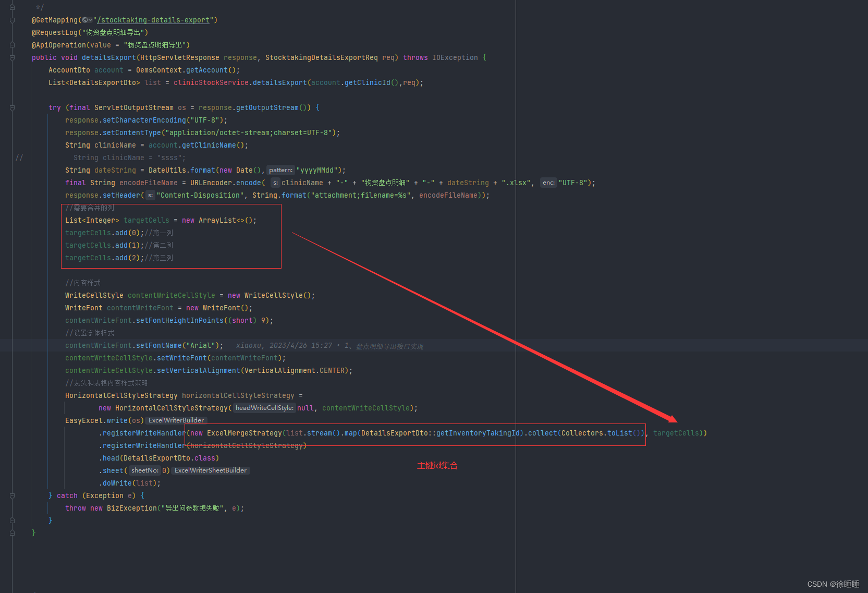Click VerticalAlignment.CENTER constant
The height and width of the screenshot is (593, 868).
tap(295, 371)
